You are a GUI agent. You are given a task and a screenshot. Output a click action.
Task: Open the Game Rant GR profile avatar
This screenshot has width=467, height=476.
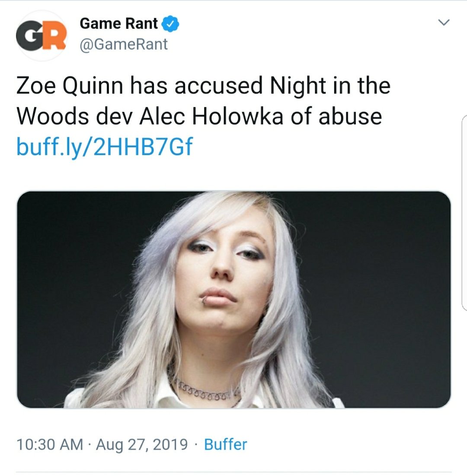click(42, 36)
